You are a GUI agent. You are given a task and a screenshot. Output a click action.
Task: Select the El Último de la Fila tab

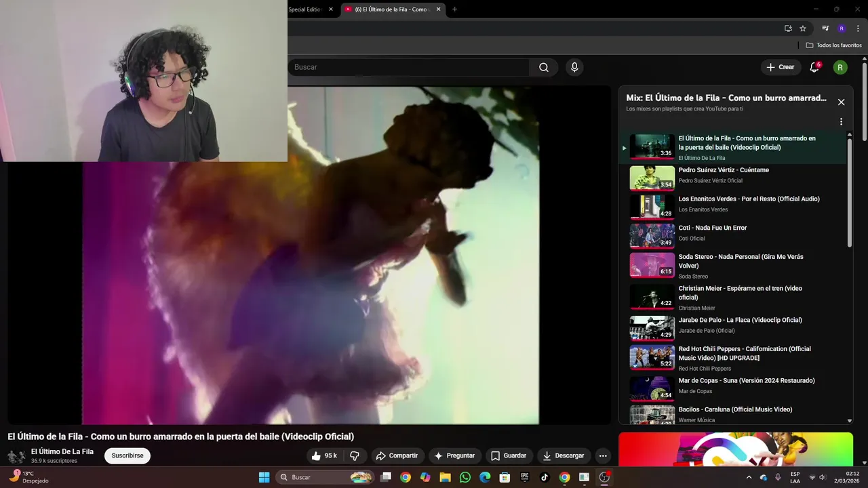click(x=392, y=9)
